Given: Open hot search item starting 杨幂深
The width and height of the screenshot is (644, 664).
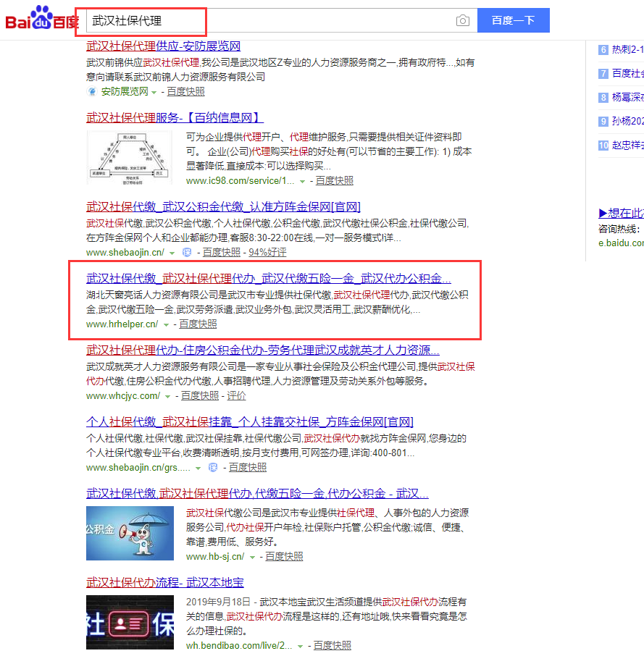Looking at the screenshot, I should (x=628, y=98).
